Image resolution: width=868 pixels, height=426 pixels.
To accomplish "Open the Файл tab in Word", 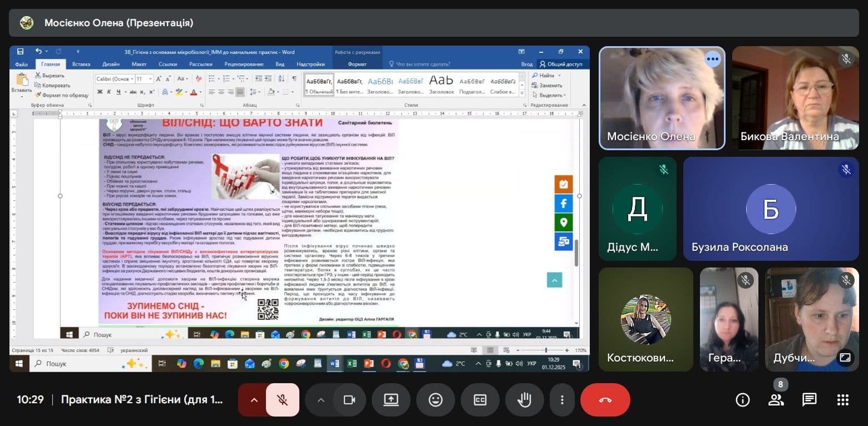I will [22, 64].
